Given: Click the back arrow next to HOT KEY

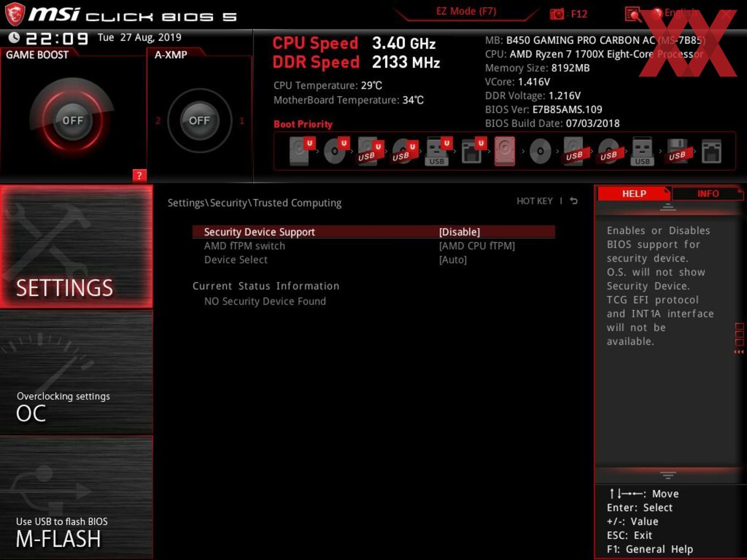Looking at the screenshot, I should click(x=574, y=201).
